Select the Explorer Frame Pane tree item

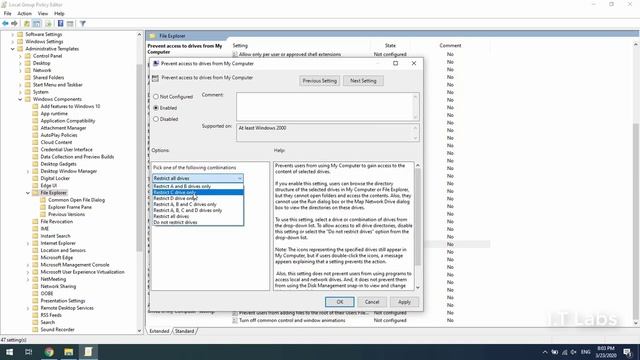point(70,207)
